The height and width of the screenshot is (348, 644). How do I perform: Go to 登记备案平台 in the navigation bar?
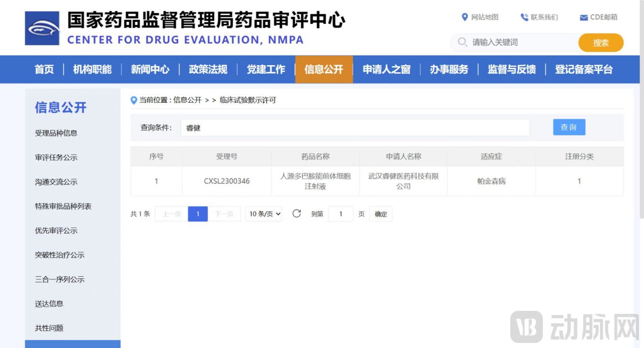click(584, 69)
